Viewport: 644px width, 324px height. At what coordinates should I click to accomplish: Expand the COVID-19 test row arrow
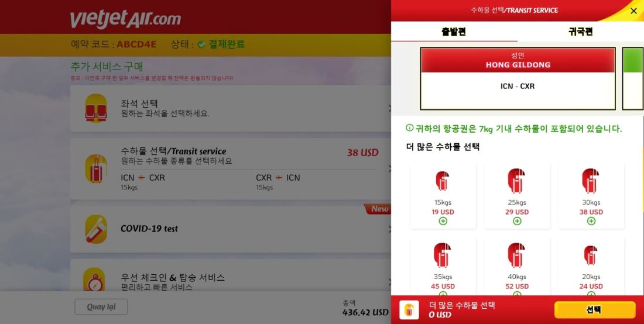pos(389,229)
